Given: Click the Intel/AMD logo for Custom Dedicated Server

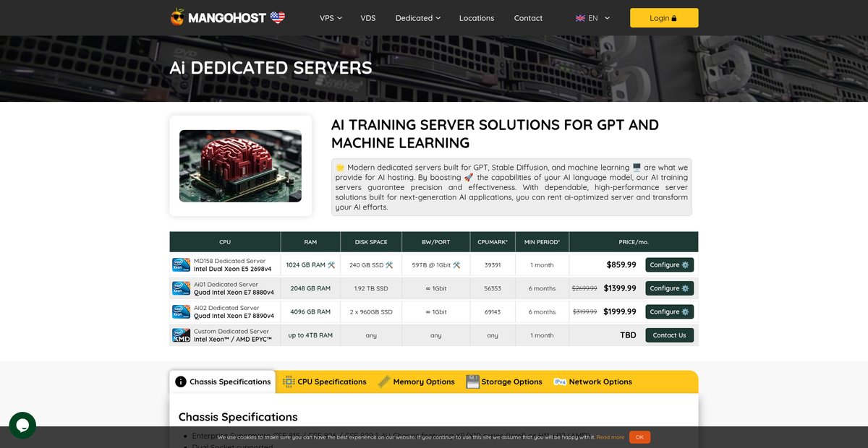Looking at the screenshot, I should click(181, 335).
